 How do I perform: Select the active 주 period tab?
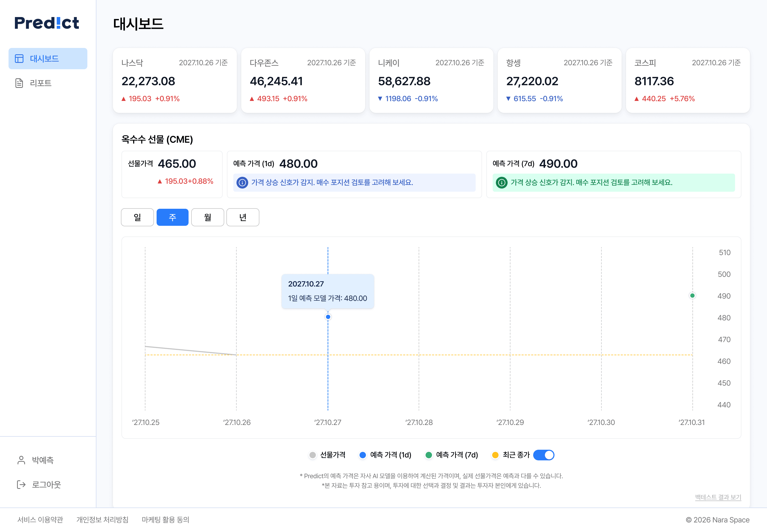(172, 217)
